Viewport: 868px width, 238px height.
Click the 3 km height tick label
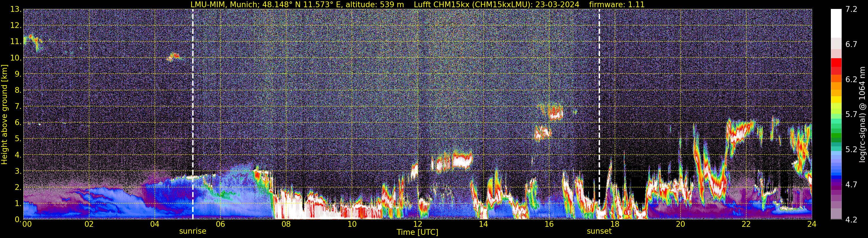click(18, 171)
